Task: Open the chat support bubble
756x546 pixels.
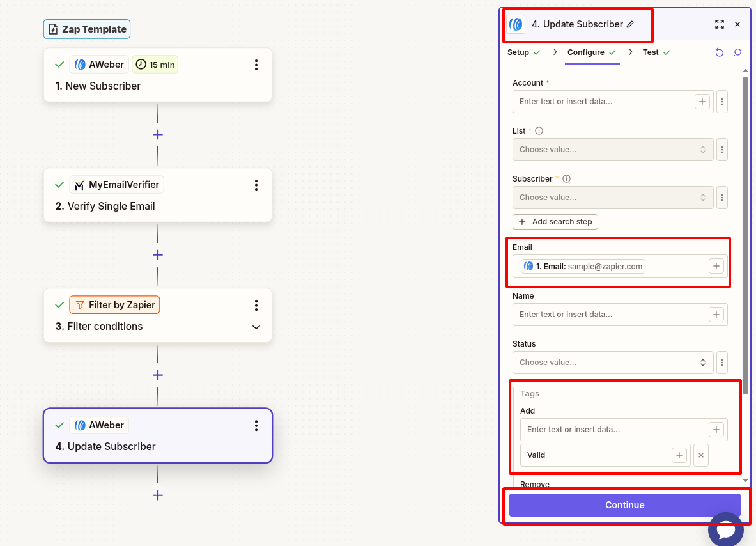Action: (726, 529)
